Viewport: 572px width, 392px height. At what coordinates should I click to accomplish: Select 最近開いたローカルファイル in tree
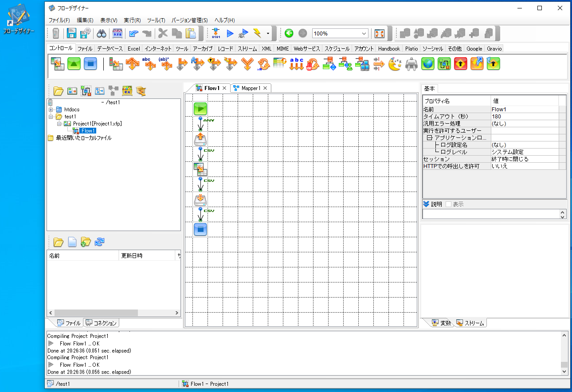coord(83,138)
